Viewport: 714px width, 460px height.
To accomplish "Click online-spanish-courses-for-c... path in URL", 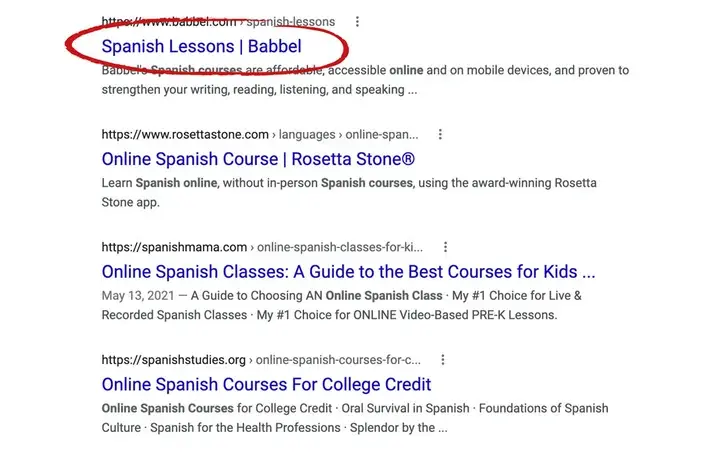I will [x=338, y=360].
